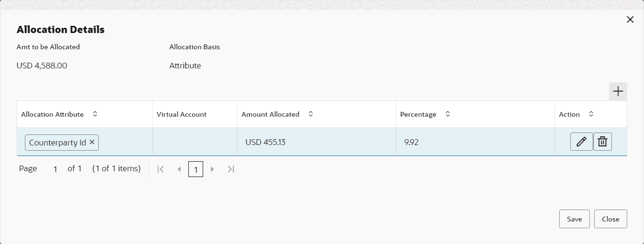Click the Save button

tap(574, 219)
